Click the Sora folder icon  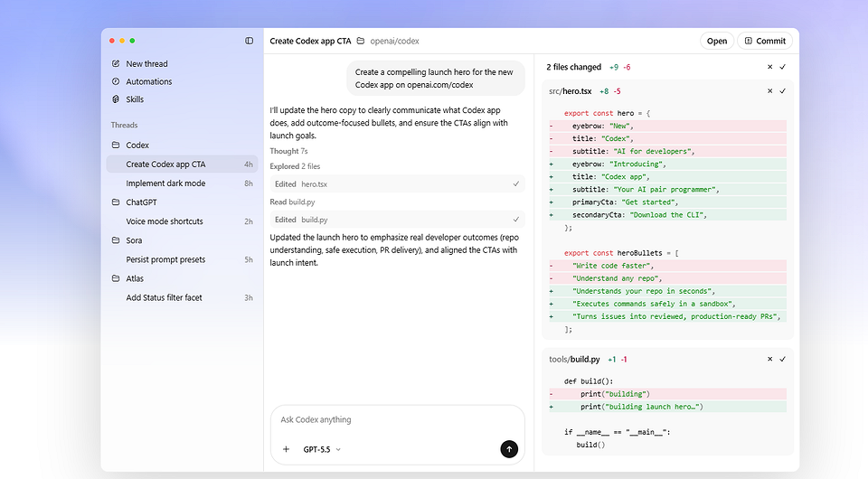116,240
